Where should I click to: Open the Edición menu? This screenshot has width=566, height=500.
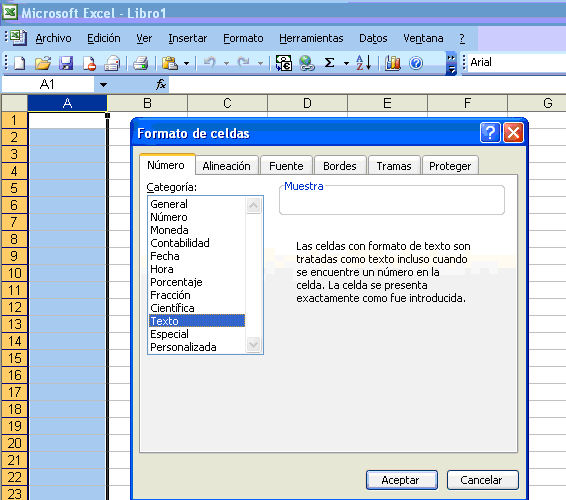coord(104,38)
